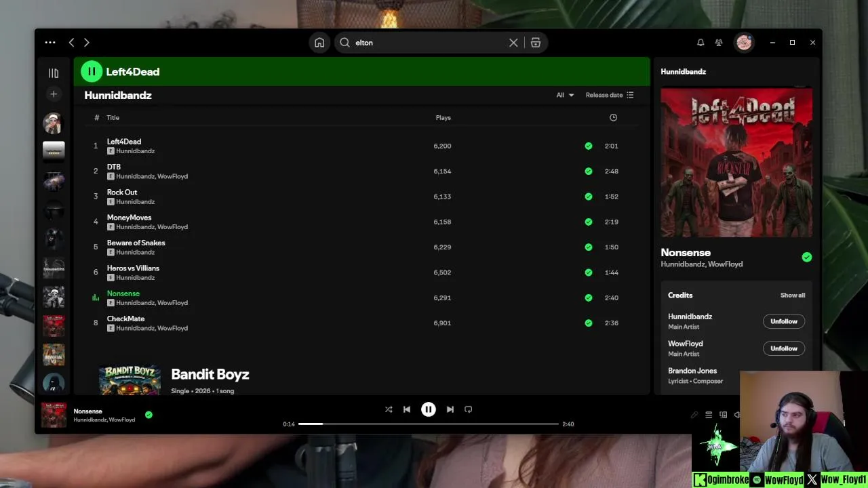Toggle saved checkmark for Rock Out
The image size is (868, 488).
[588, 197]
